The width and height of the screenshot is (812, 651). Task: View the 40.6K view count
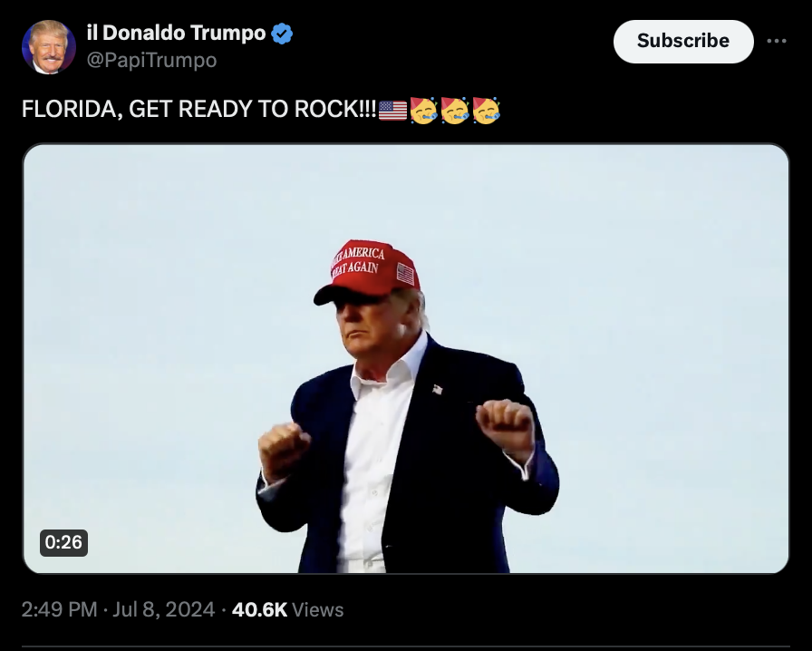click(259, 609)
